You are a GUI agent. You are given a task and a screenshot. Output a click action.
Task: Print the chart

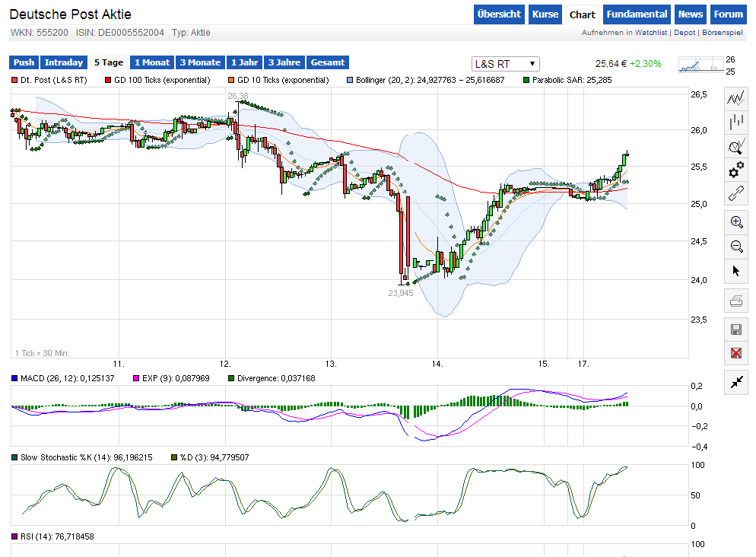click(735, 301)
